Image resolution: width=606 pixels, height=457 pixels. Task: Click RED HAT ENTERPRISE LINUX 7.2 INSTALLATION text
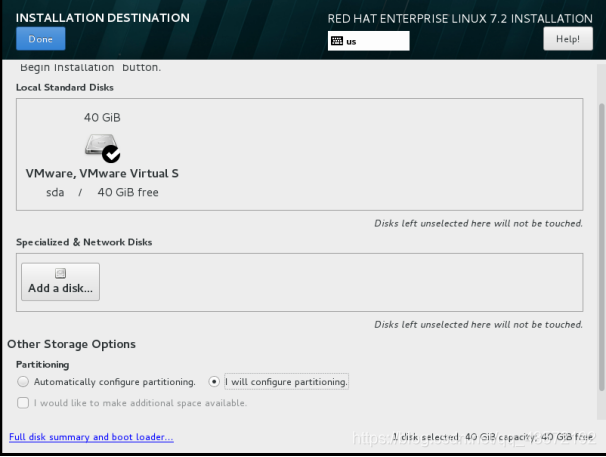pyautogui.click(x=460, y=19)
